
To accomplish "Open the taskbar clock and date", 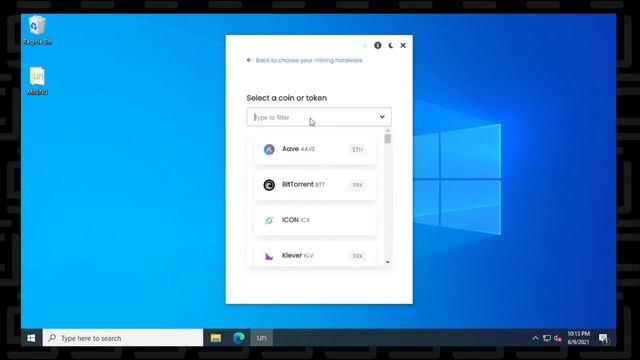I will [578, 338].
